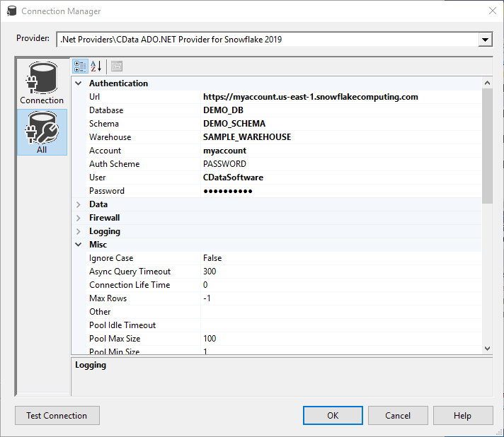Select the Pool Max Size label
Screen dimensions: 504x437
(115, 339)
